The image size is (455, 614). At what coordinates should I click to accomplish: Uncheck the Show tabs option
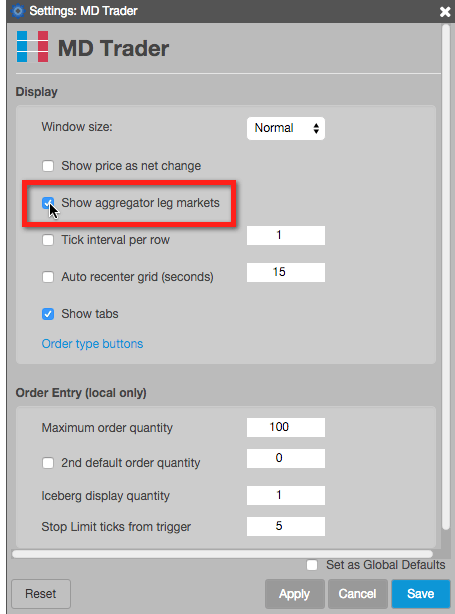[48, 314]
